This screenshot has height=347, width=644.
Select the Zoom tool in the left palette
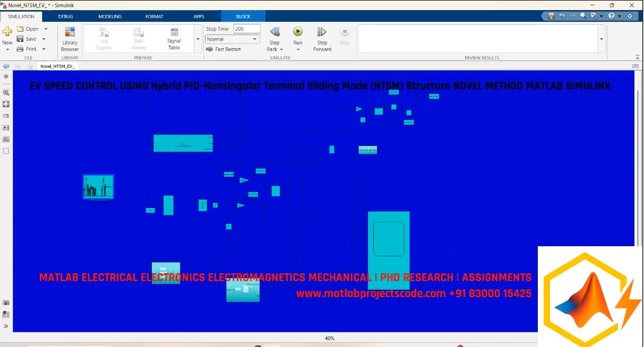5,92
